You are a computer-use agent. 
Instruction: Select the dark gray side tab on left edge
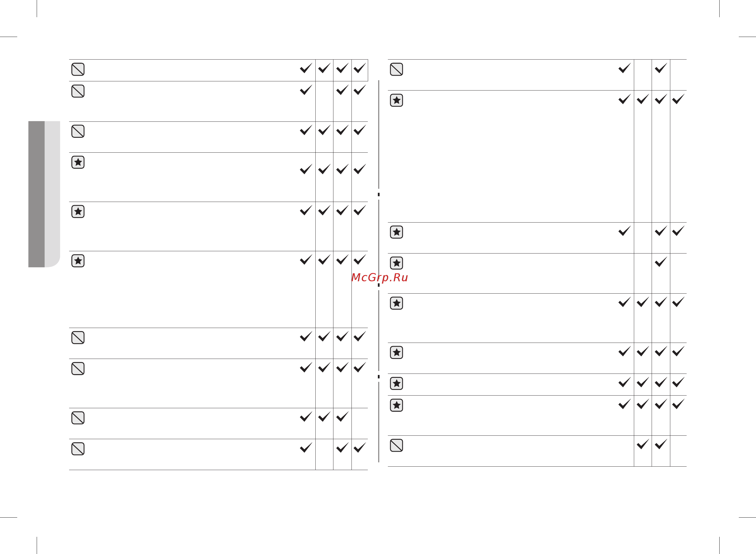[x=36, y=194]
